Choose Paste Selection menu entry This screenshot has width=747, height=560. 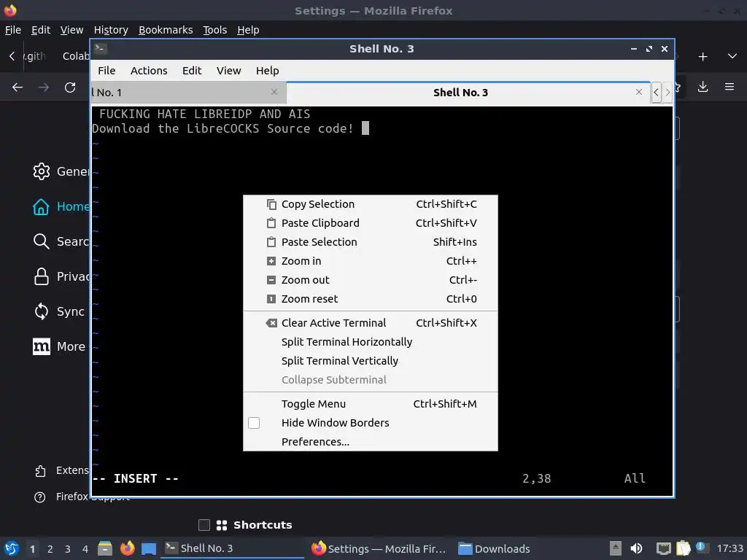click(x=370, y=242)
